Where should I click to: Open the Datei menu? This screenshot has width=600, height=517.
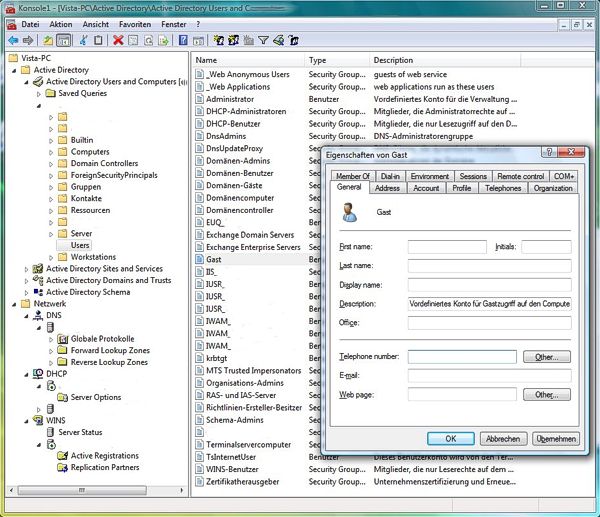coord(30,24)
